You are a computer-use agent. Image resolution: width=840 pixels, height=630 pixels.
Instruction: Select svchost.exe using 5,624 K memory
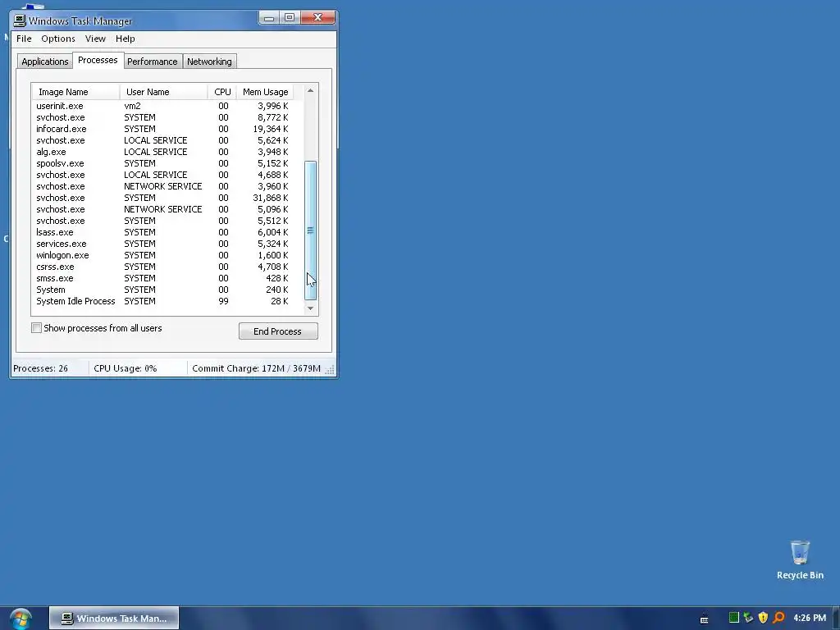pyautogui.click(x=162, y=140)
